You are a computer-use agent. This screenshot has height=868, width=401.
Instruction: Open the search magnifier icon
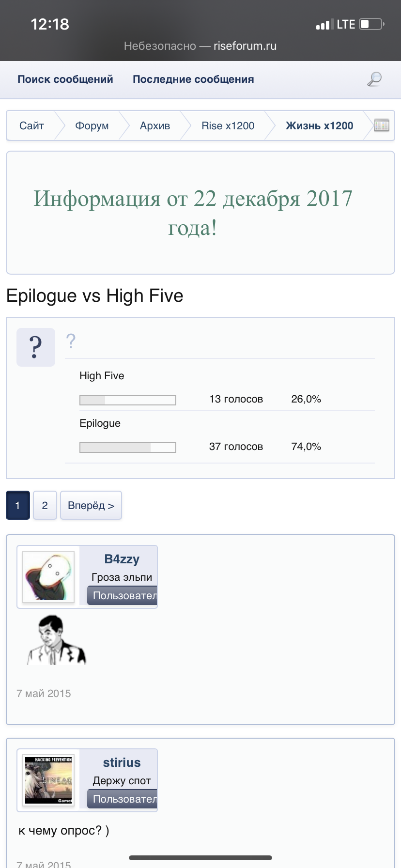(374, 79)
